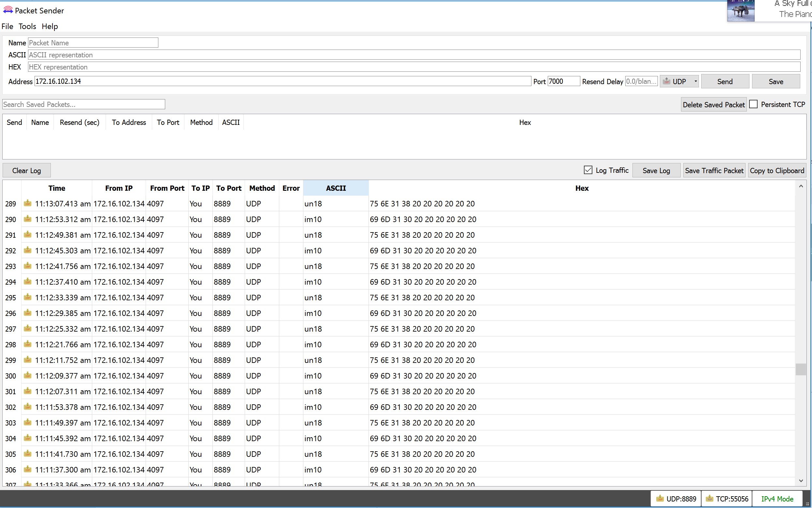Click the packet icon in log row 289
This screenshot has width=812, height=508.
(x=27, y=203)
